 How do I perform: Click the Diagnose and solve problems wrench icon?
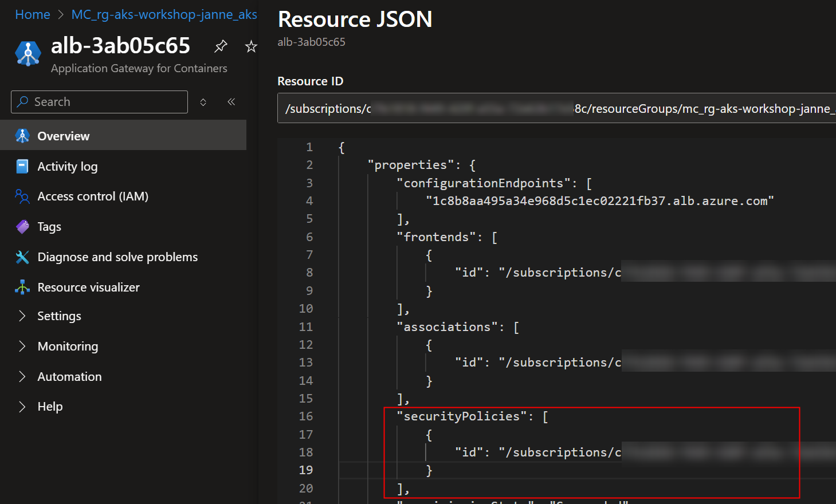coord(22,257)
